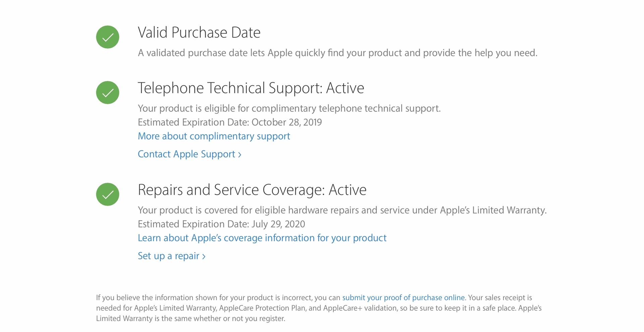Open Learn about Apple's coverage information link

(x=262, y=238)
